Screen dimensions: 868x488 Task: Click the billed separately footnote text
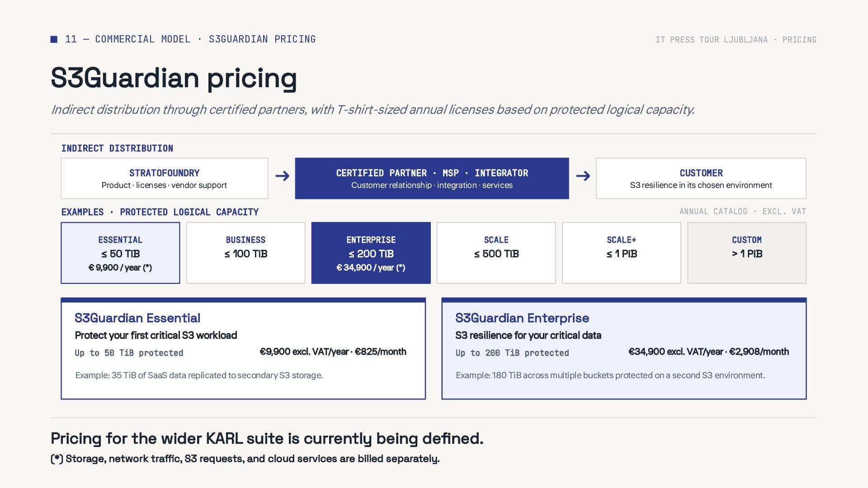[x=245, y=459]
